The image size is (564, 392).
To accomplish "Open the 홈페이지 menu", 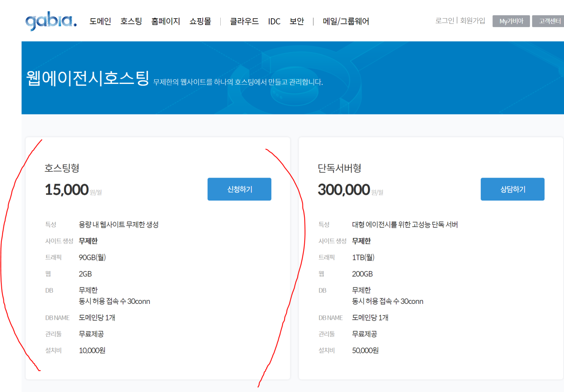I will pos(166,22).
